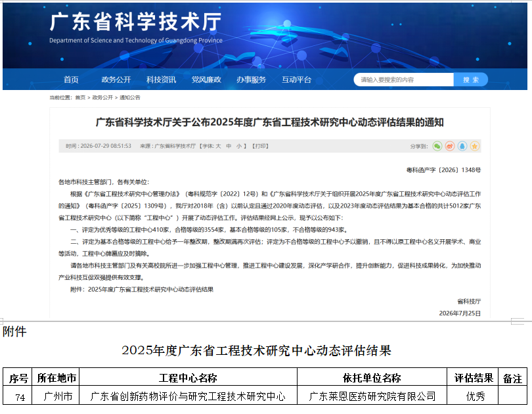Click the search input field

404,80
